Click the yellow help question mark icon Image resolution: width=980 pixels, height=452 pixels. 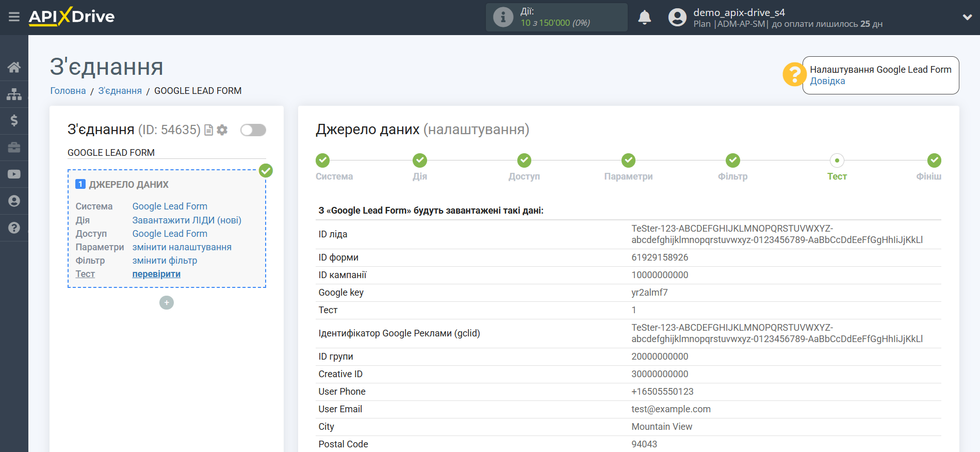(x=794, y=75)
